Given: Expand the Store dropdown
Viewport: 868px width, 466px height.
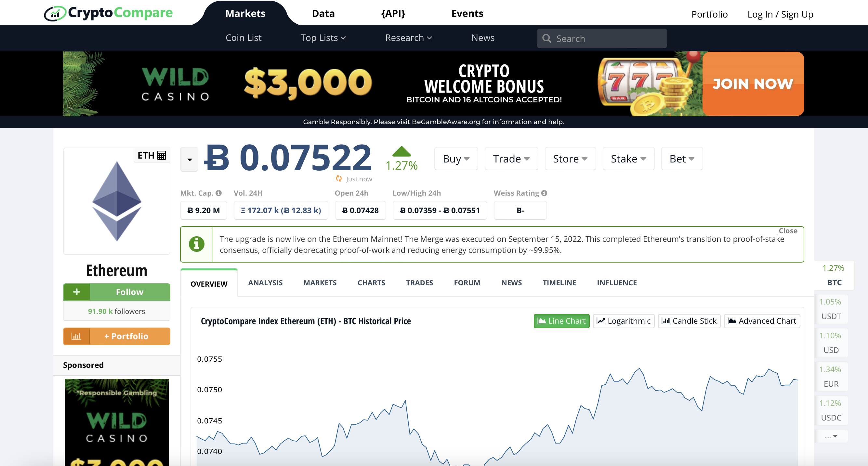Looking at the screenshot, I should point(570,159).
